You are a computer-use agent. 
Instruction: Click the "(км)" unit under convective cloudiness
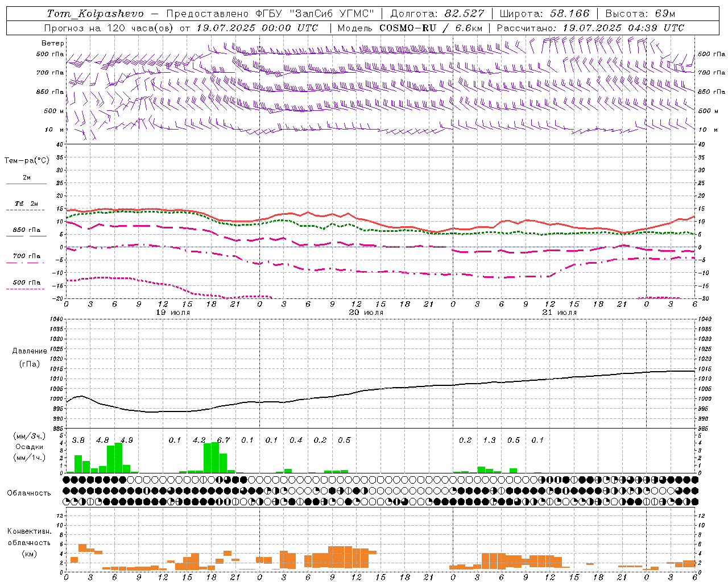click(29, 554)
